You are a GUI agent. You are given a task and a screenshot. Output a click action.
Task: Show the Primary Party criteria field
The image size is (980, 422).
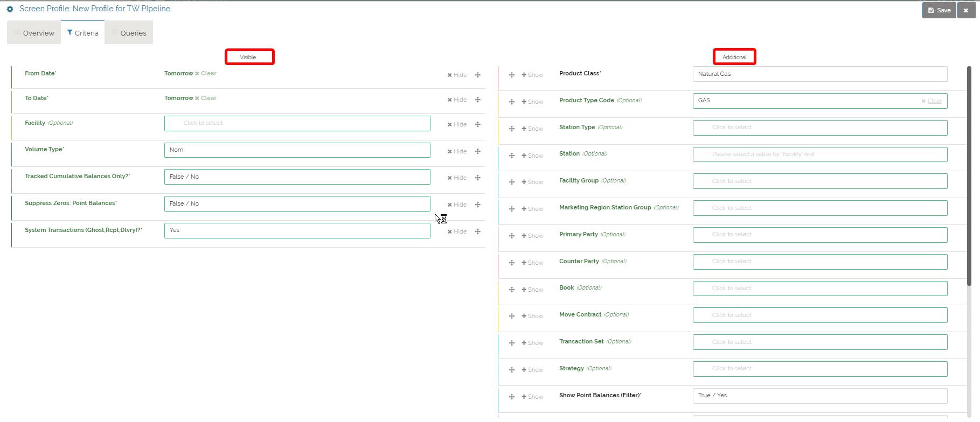coord(532,236)
